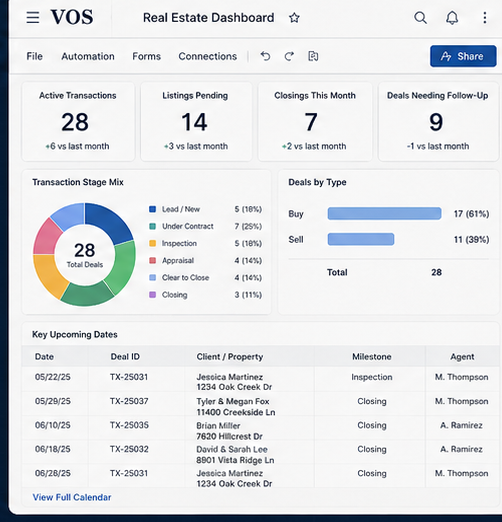Screen dimensions: 502x522
Task: Sort table by the Milestone column header
Action: (372, 356)
